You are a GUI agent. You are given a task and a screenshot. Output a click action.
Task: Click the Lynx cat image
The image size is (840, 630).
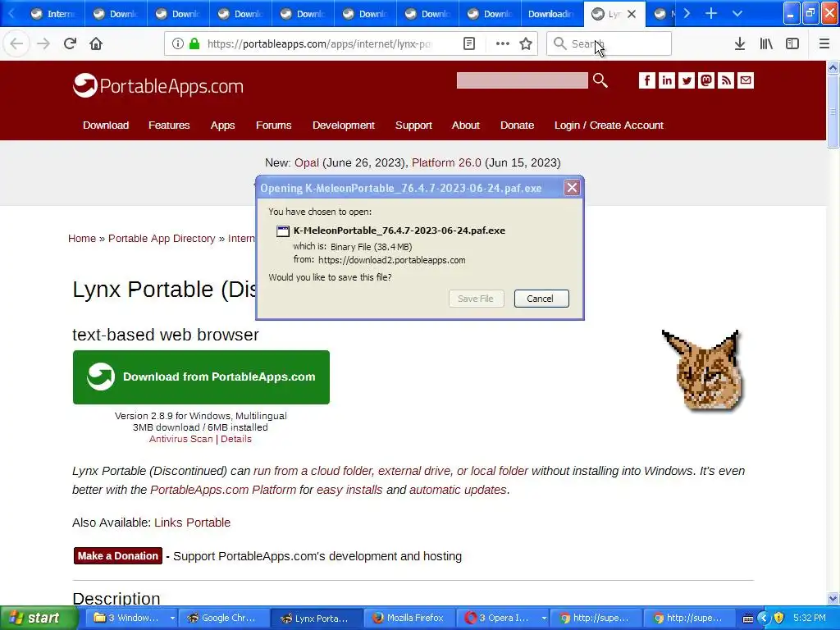[x=703, y=371]
